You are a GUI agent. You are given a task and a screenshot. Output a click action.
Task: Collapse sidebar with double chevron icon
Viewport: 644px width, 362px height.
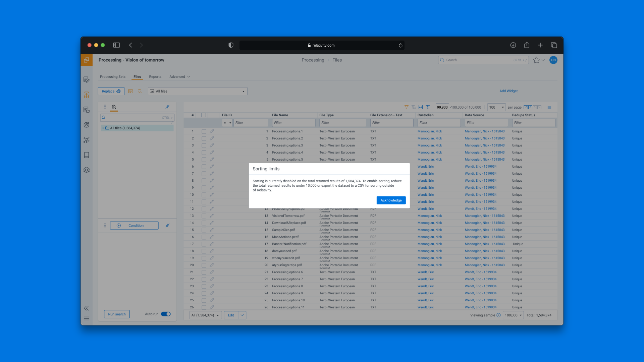point(87,308)
